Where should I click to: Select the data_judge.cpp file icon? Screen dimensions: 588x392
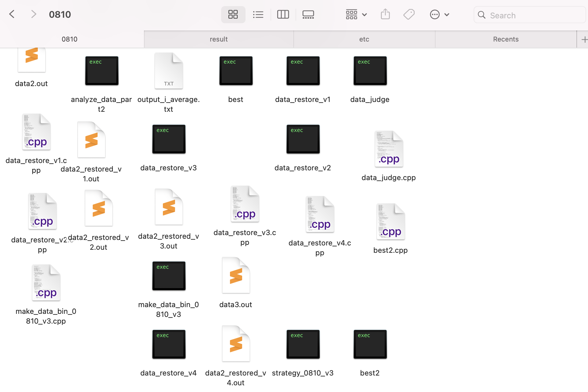(x=389, y=149)
